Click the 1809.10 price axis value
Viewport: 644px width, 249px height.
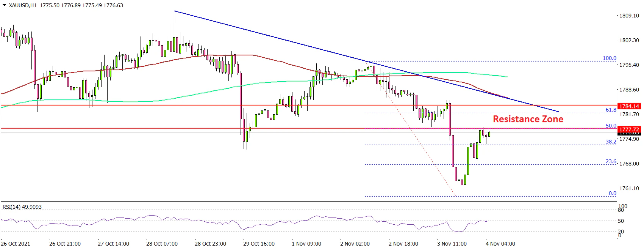pyautogui.click(x=629, y=16)
